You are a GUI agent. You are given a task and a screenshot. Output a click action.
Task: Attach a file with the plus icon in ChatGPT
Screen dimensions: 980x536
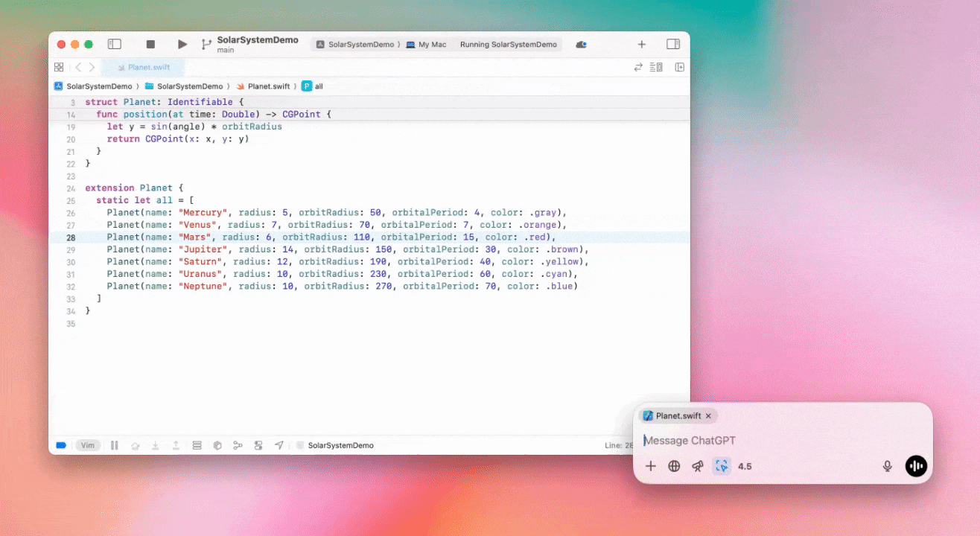[650, 466]
